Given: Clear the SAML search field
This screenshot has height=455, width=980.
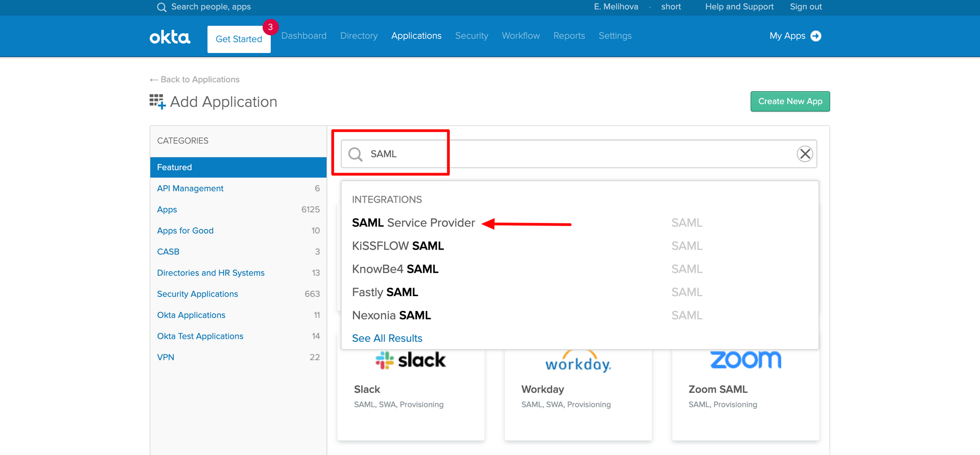Looking at the screenshot, I should coord(805,154).
